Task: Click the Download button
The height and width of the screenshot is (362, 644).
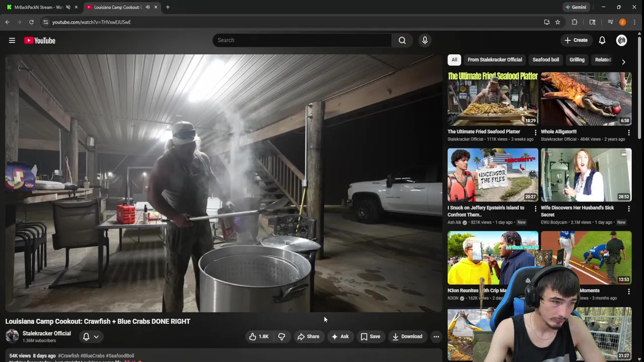Action: [407, 336]
